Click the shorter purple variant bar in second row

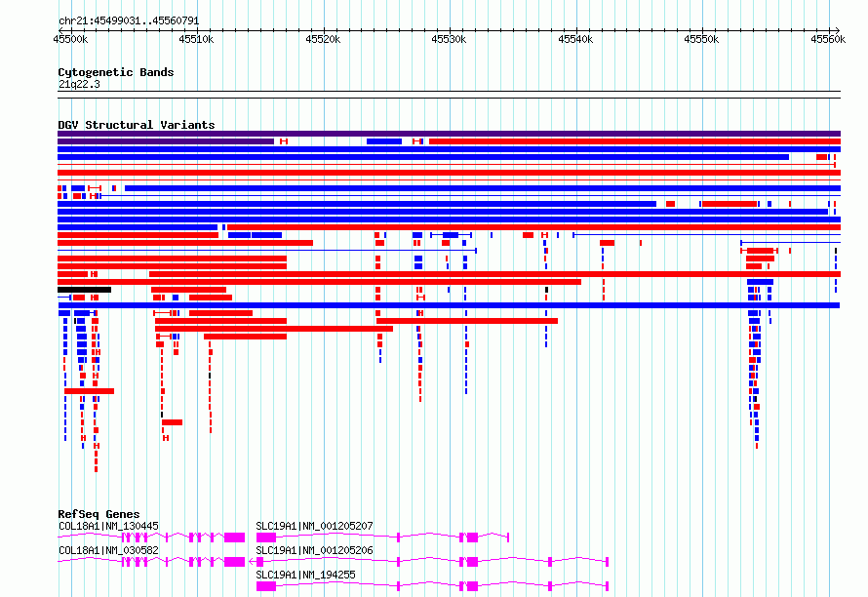click(x=166, y=141)
